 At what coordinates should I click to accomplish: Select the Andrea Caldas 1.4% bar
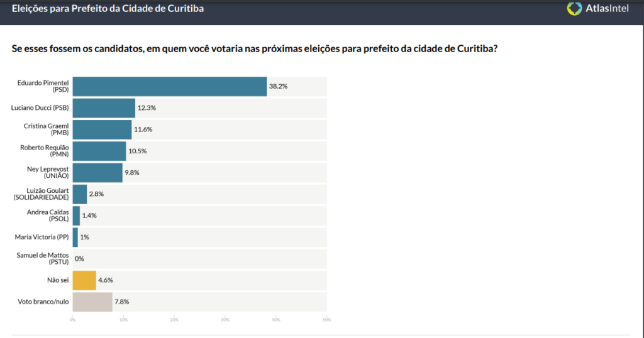point(76,215)
